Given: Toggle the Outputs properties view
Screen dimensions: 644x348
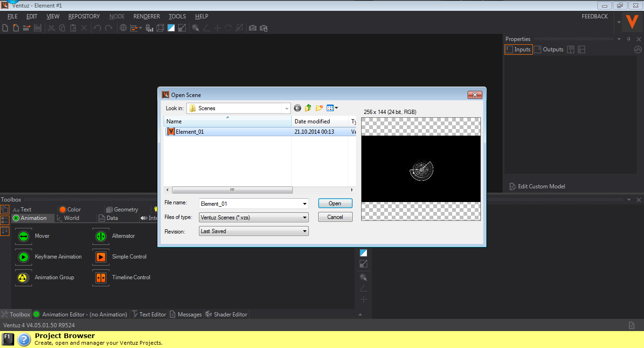Looking at the screenshot, I should (549, 49).
